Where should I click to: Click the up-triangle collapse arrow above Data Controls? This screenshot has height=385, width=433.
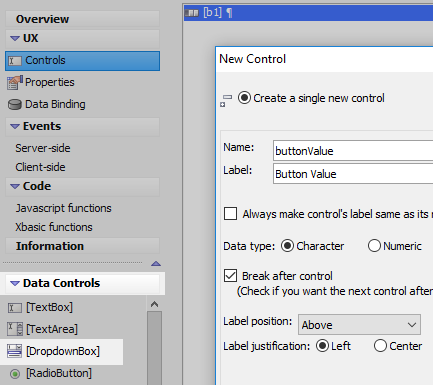[x=156, y=264]
